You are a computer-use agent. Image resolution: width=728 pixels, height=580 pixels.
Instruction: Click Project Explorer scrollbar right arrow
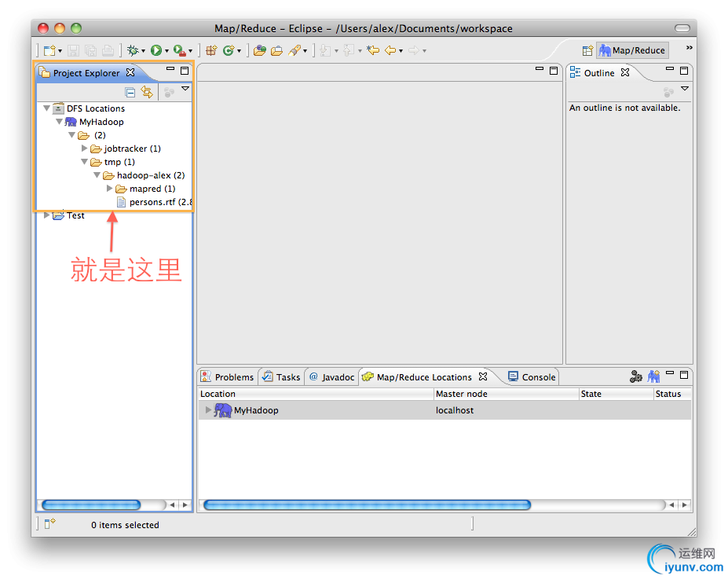(185, 505)
